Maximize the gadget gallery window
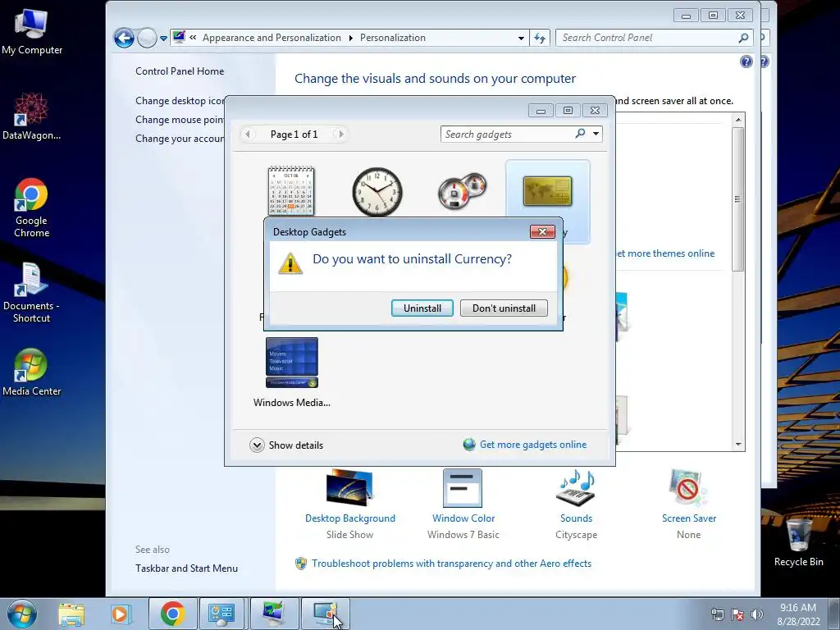Viewport: 840px width, 630px height. [x=568, y=111]
